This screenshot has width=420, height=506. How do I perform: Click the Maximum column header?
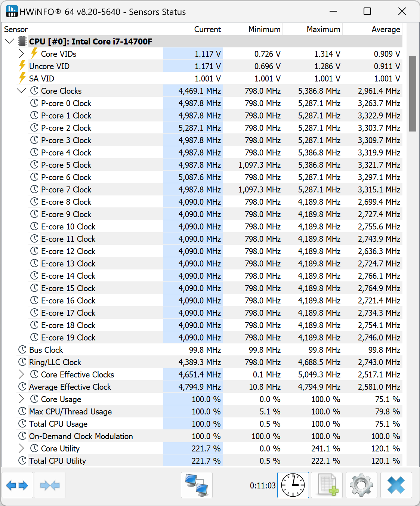click(x=323, y=29)
